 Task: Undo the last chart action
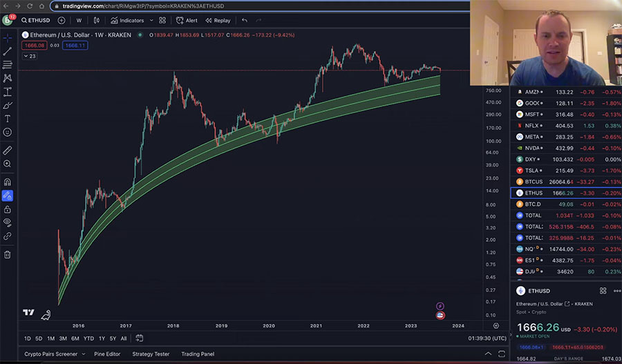[245, 20]
